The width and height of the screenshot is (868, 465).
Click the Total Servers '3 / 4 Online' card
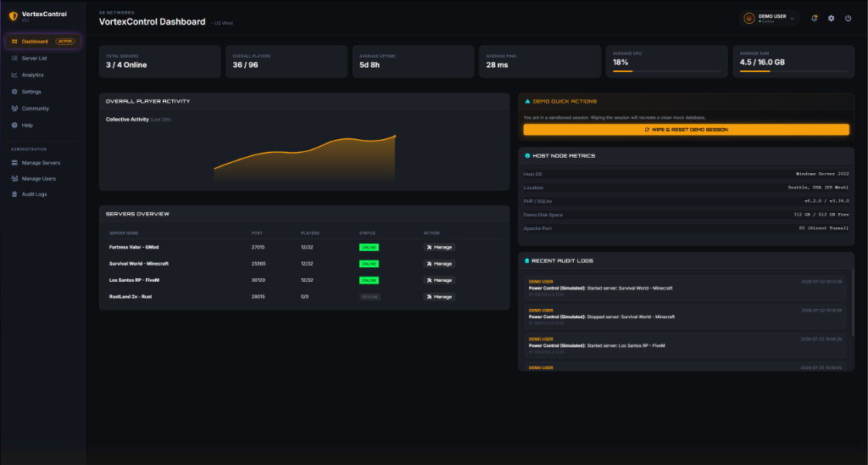(x=160, y=62)
